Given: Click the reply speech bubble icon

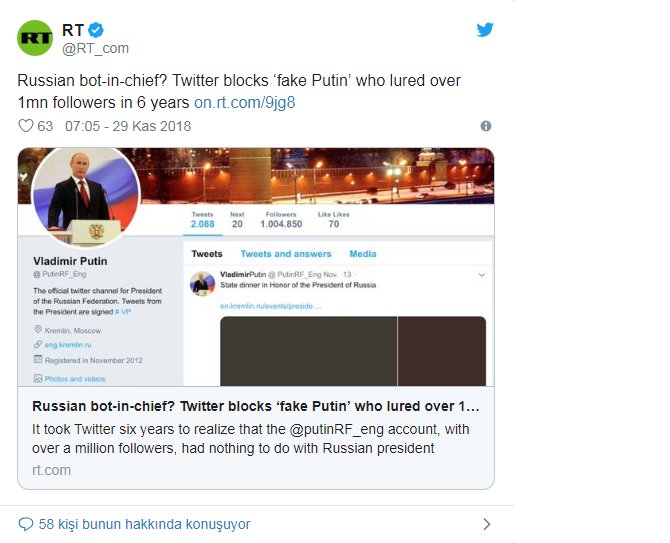Looking at the screenshot, I should (x=26, y=524).
